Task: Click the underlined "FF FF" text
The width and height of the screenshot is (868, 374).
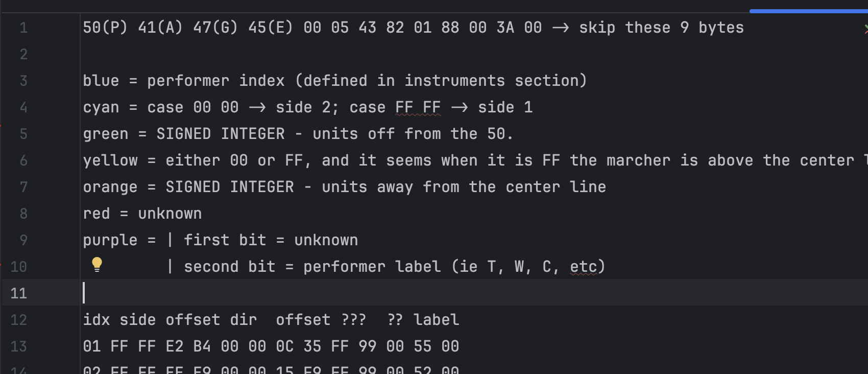Action: 418,107
